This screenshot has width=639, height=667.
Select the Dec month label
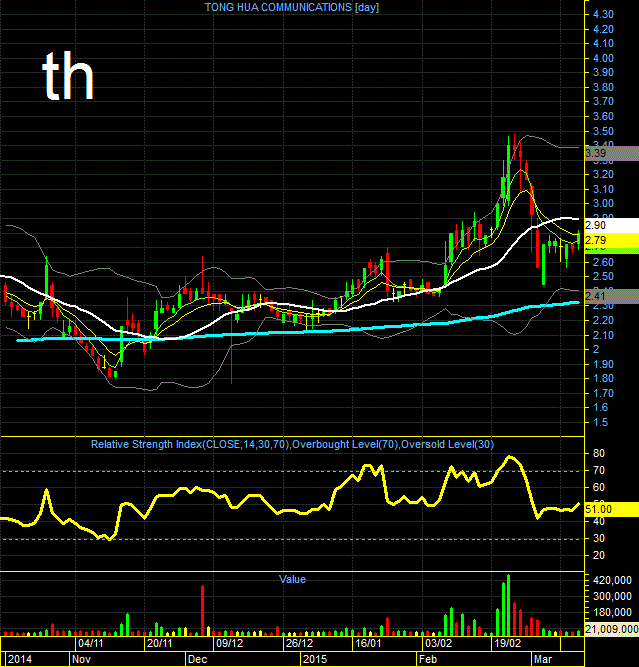click(x=197, y=659)
